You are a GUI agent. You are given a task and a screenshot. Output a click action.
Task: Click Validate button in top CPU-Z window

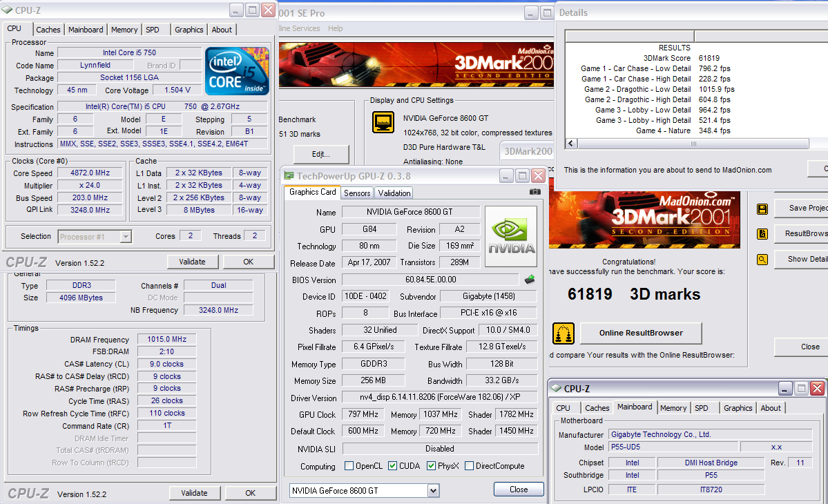click(x=192, y=262)
